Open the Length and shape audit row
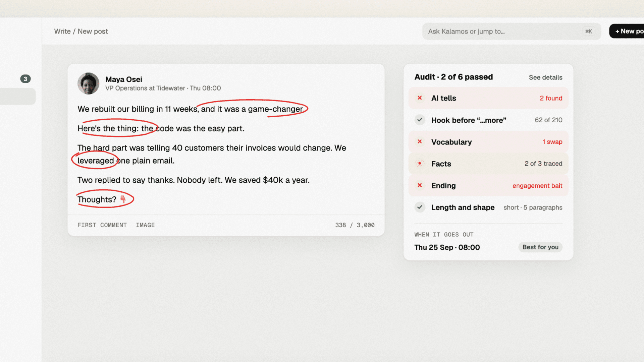Viewport: 644px width, 362px height. pos(488,207)
